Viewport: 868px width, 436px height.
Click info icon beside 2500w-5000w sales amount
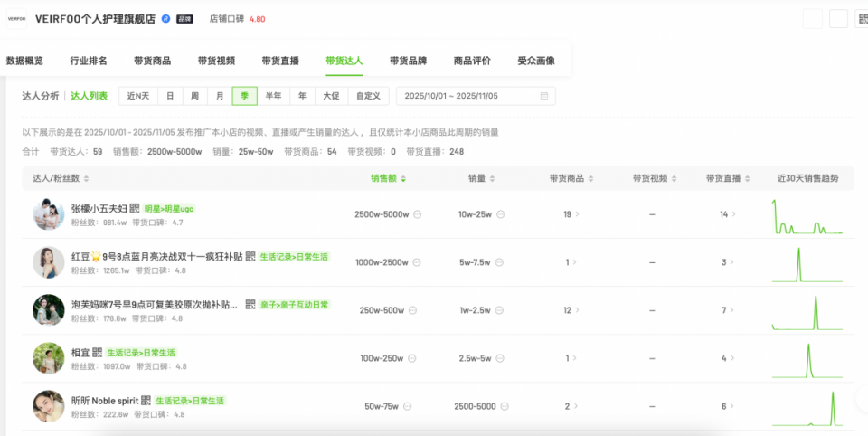click(418, 214)
